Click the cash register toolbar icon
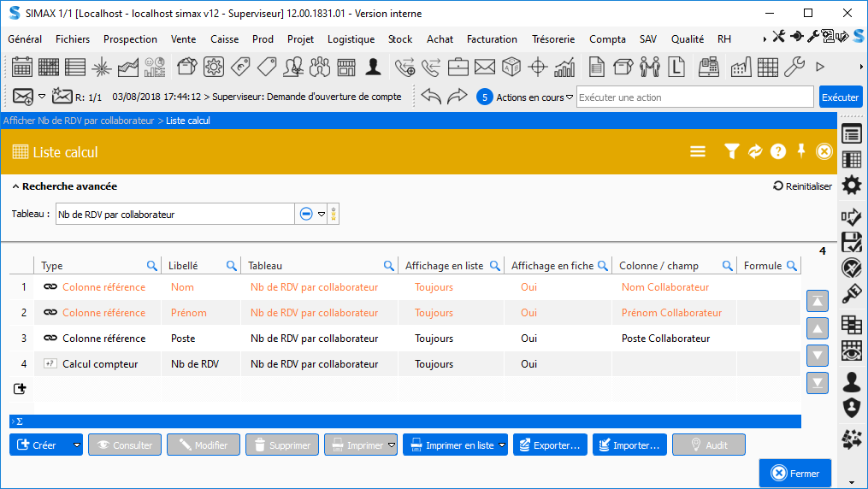 pyautogui.click(x=707, y=67)
